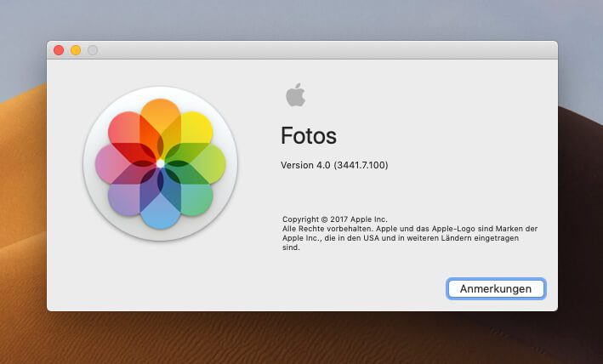Click the light green right petal
The image size is (603, 364).
point(207,162)
